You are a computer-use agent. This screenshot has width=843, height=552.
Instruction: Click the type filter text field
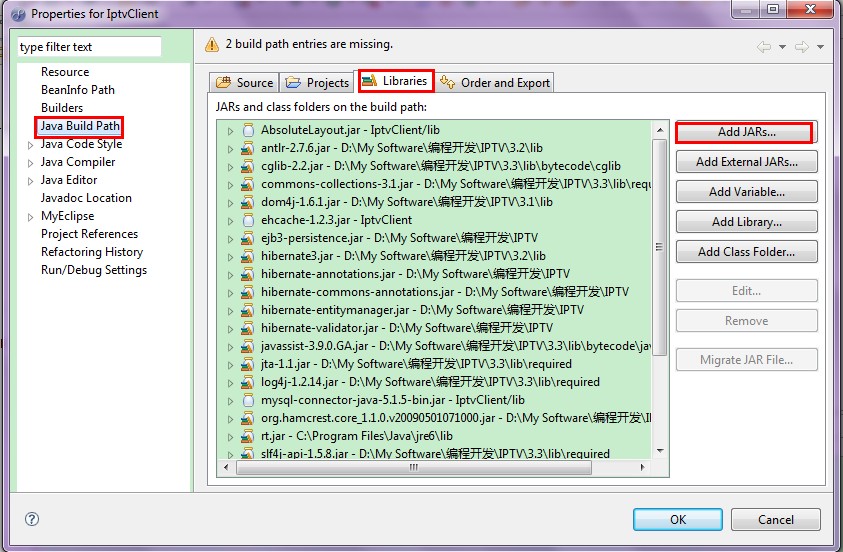[x=89, y=47]
